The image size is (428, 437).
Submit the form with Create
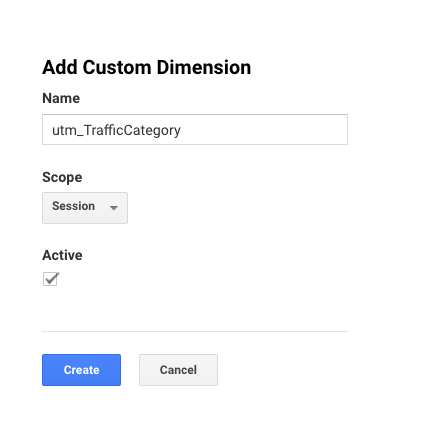coord(81,370)
